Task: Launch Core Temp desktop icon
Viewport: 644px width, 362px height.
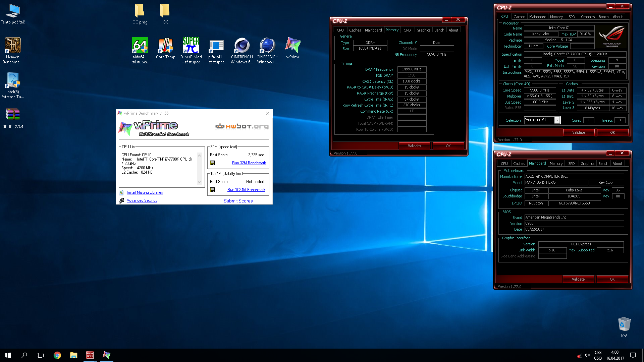Action: (x=165, y=49)
